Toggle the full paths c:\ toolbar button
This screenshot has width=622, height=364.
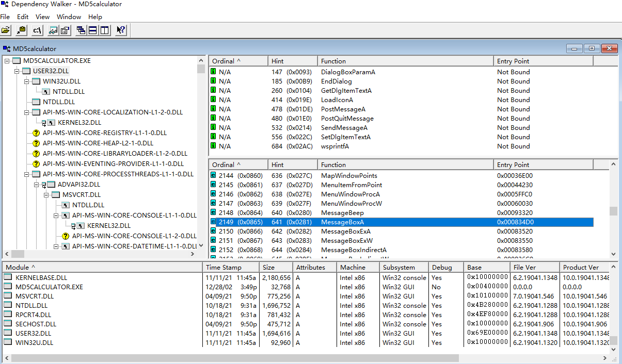click(x=37, y=30)
